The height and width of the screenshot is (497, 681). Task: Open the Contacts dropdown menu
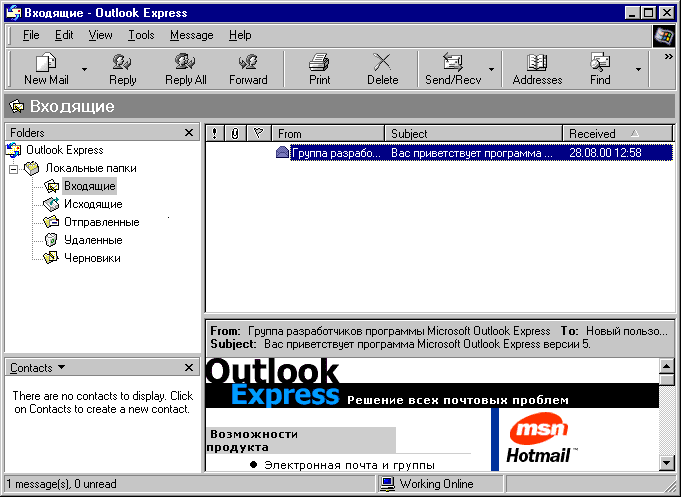click(37, 368)
